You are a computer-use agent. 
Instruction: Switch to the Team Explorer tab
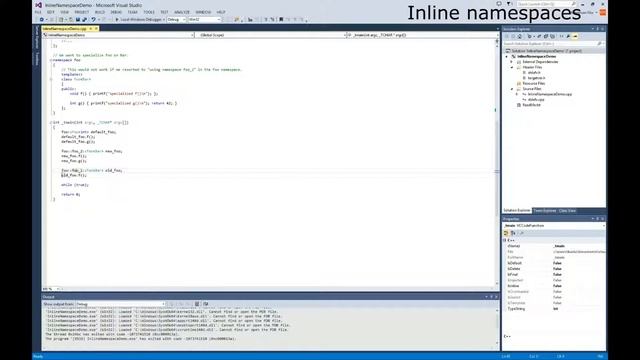click(x=545, y=211)
